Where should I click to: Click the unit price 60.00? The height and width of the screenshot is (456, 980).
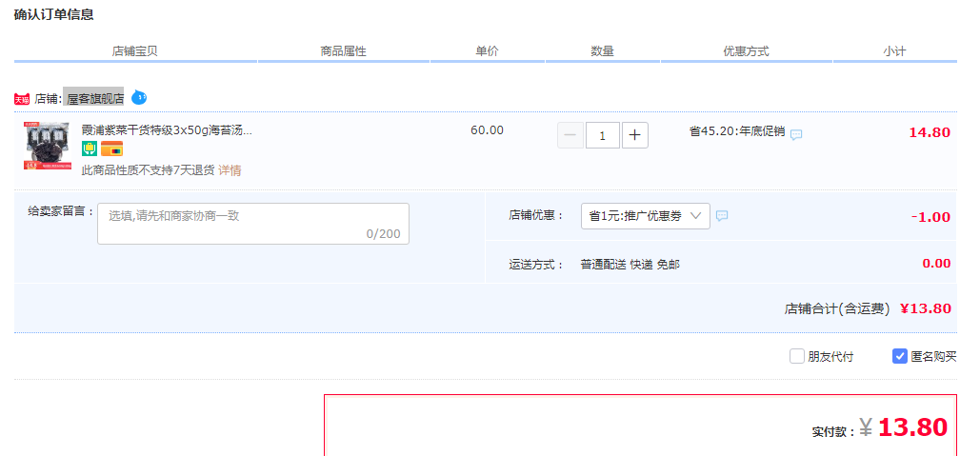487,130
